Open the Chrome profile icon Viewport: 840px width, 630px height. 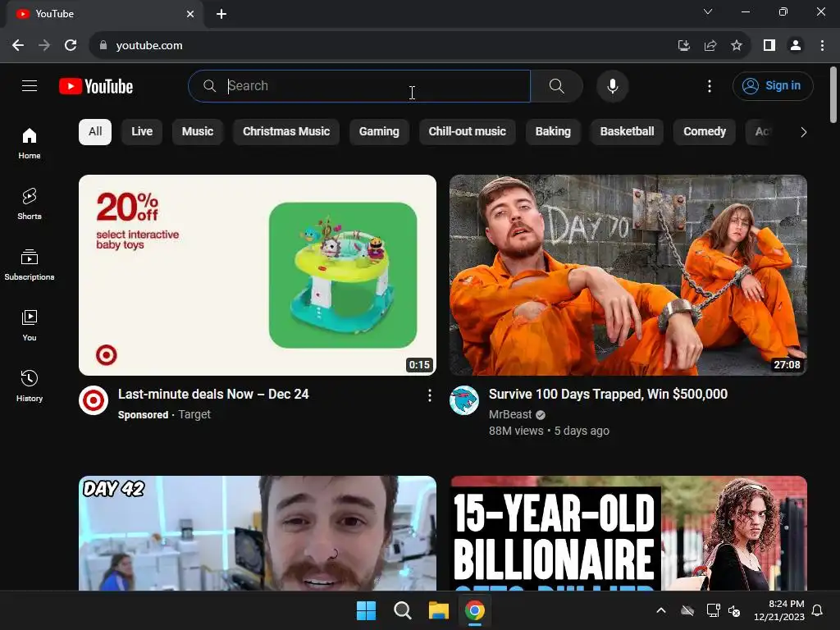(x=796, y=46)
